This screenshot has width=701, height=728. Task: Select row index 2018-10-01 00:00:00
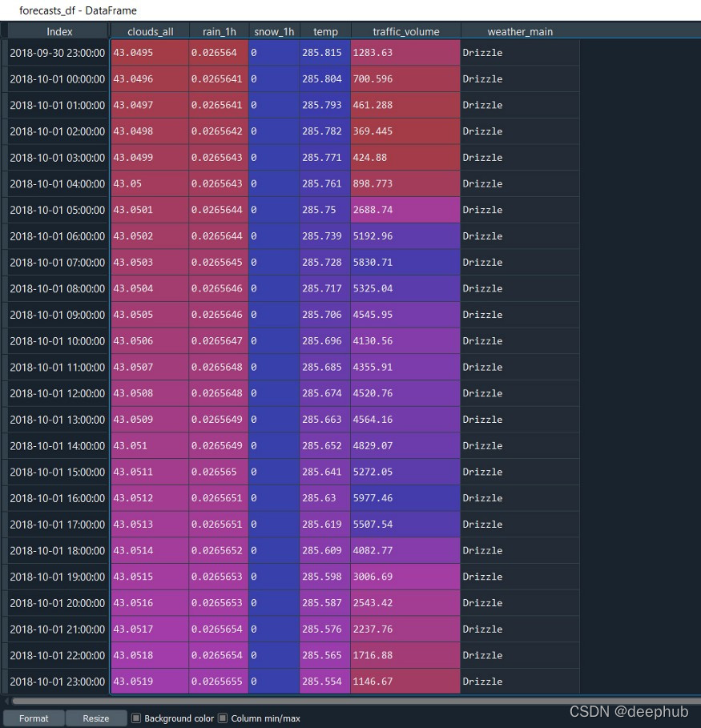point(58,79)
